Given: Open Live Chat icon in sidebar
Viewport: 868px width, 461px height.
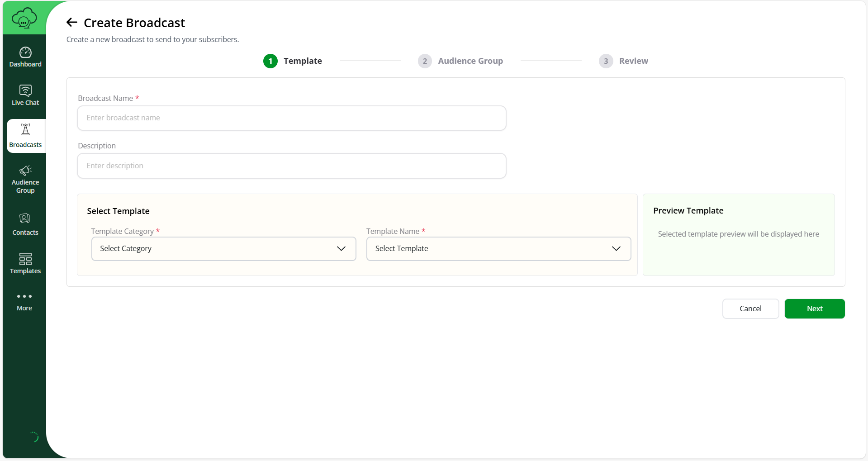Looking at the screenshot, I should [x=25, y=90].
